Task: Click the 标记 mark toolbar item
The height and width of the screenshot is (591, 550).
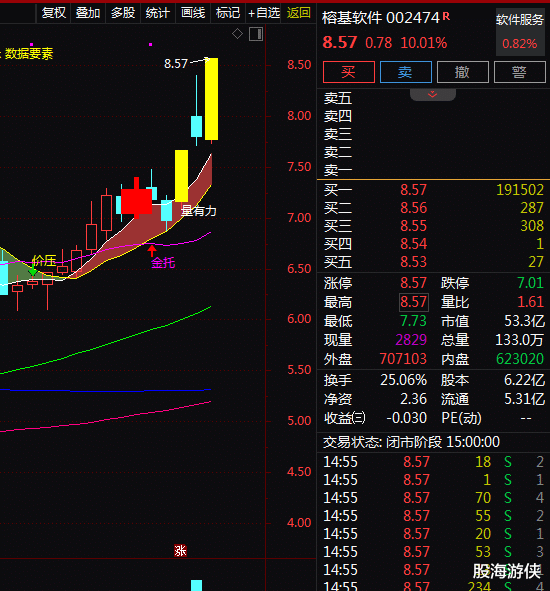Action: [228, 13]
